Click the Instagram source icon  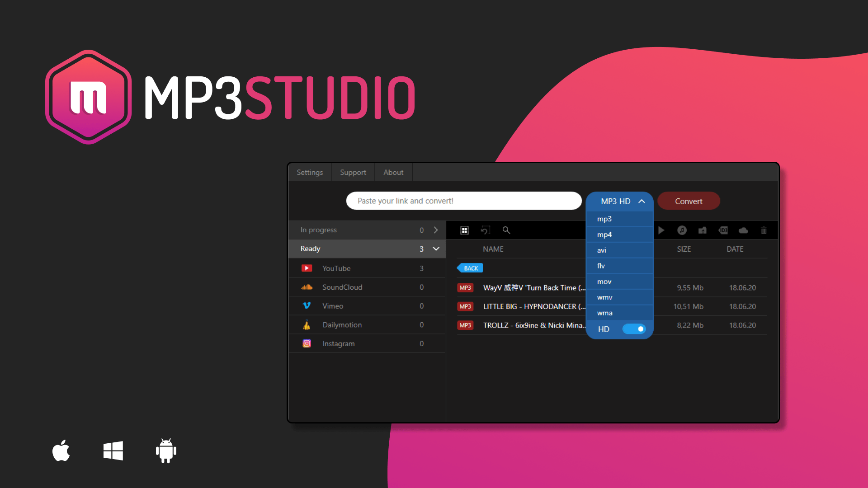pos(307,343)
